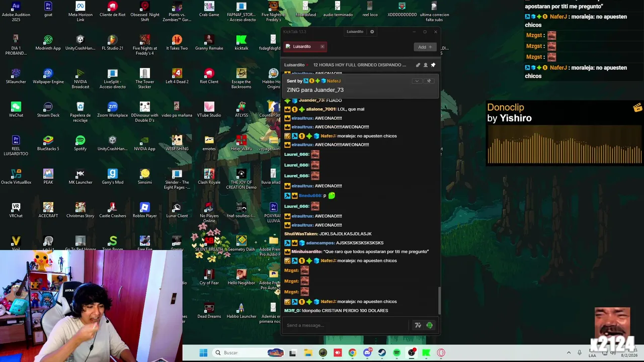Open Opera browser from the taskbar
The image size is (644, 362).
(x=441, y=352)
